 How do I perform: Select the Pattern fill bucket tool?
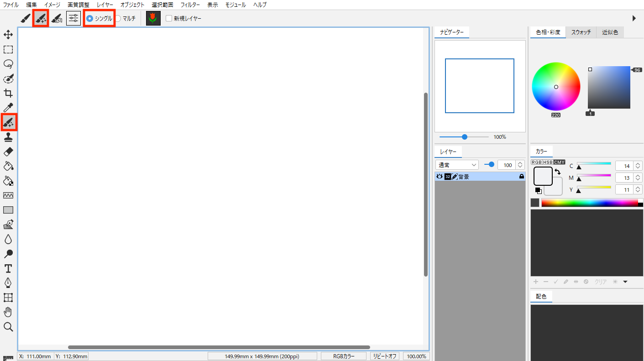pos(8,180)
